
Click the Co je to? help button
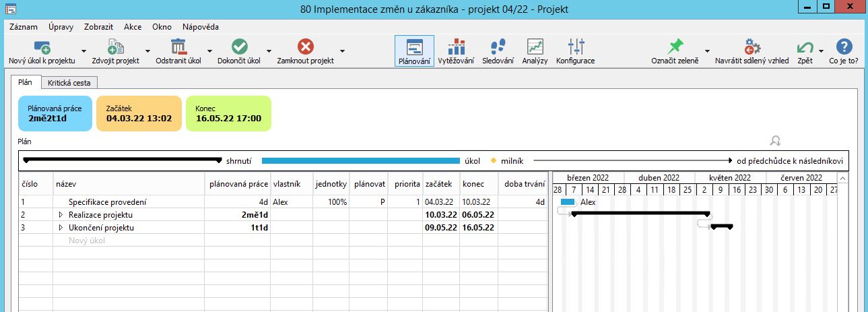pyautogui.click(x=843, y=51)
